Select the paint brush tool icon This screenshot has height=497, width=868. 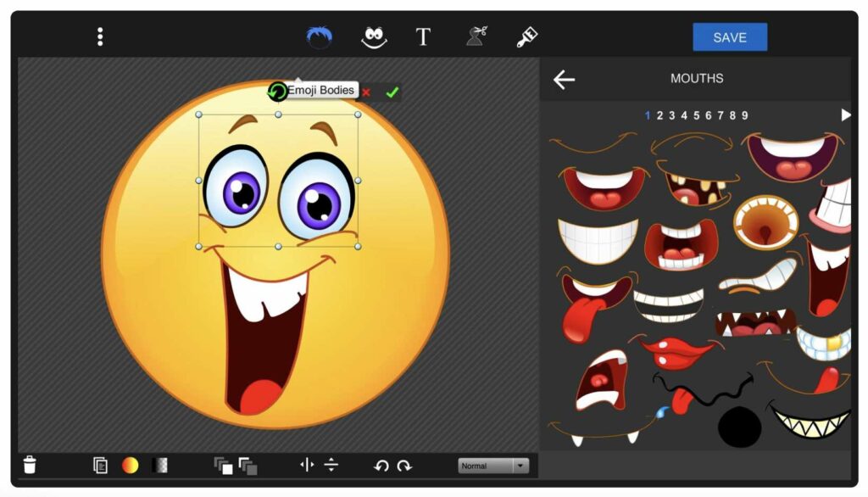point(526,37)
